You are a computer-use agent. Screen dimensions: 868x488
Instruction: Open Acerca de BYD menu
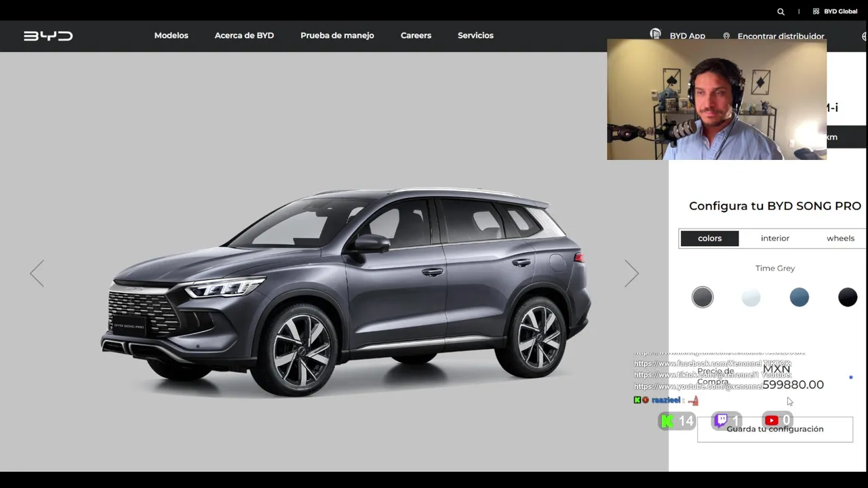244,35
